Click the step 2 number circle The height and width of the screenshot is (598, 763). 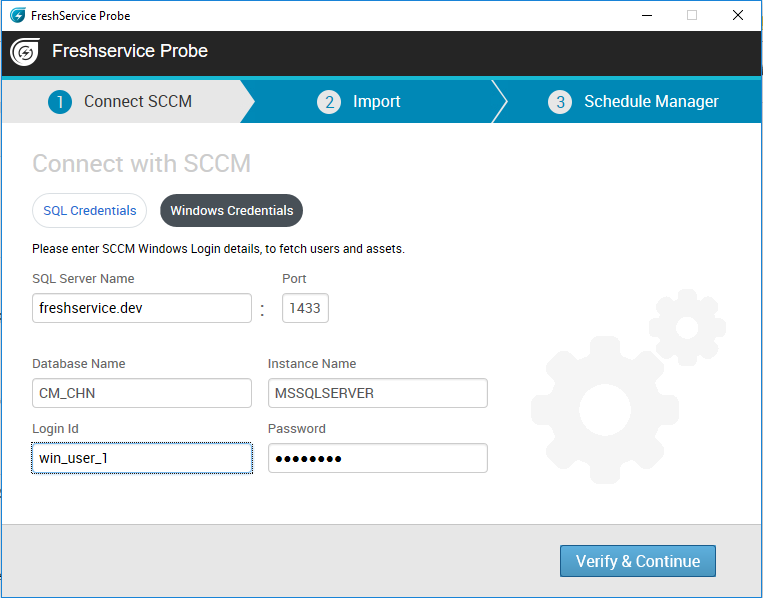pos(329,102)
